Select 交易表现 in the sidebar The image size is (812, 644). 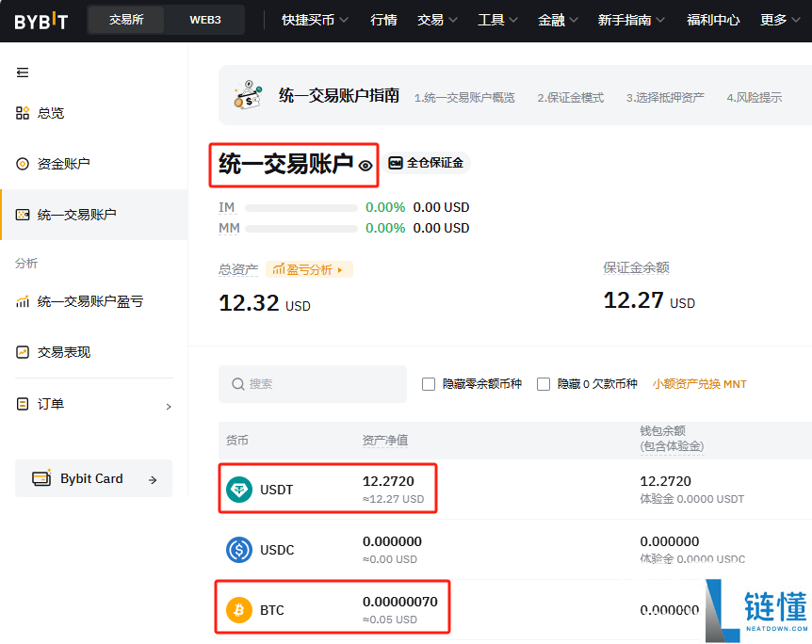(94, 352)
